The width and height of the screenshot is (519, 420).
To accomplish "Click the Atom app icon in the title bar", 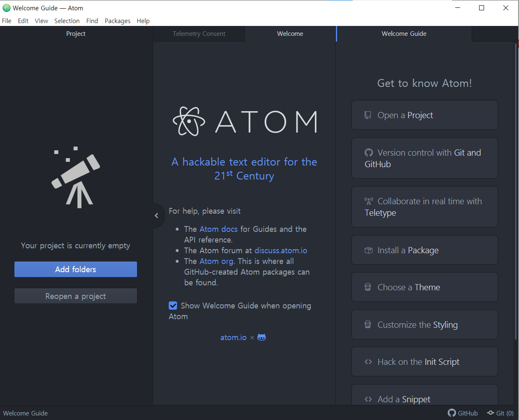I will [7, 8].
